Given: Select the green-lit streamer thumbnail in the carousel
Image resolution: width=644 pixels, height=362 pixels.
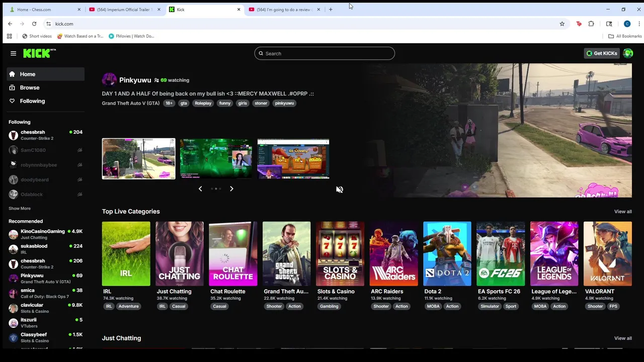Looking at the screenshot, I should point(216,159).
